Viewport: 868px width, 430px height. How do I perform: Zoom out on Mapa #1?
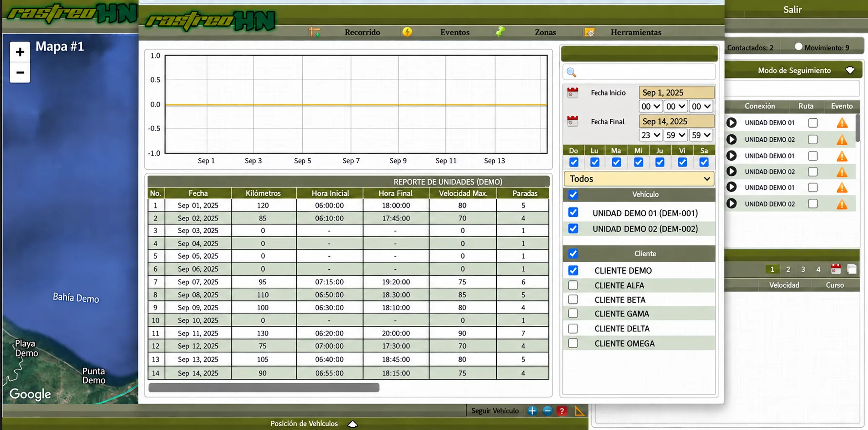[x=20, y=73]
